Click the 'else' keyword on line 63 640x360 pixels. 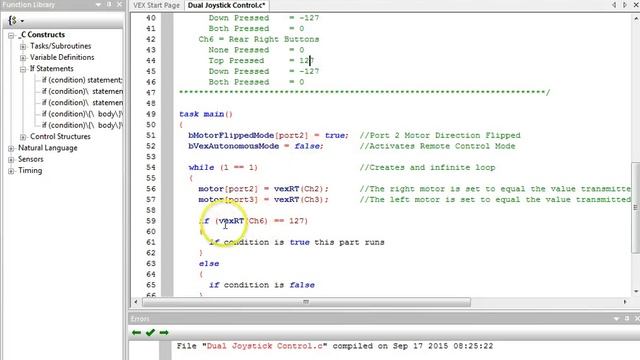coord(209,264)
